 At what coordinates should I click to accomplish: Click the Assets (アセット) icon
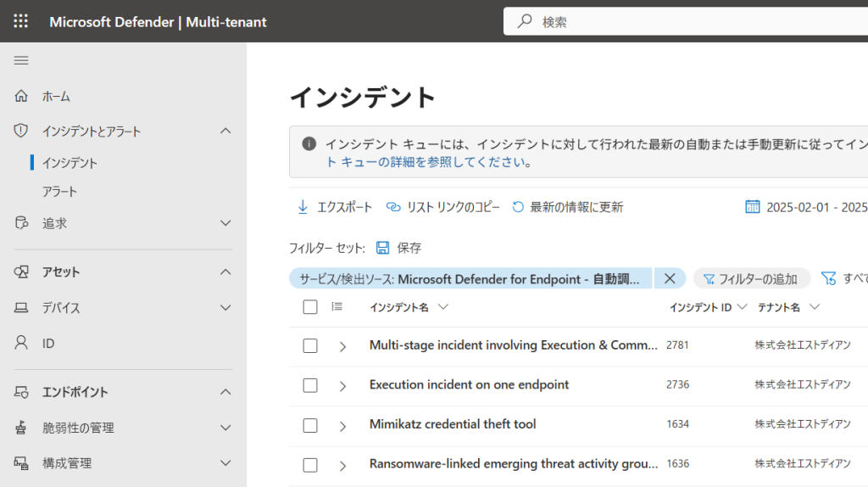tap(21, 271)
